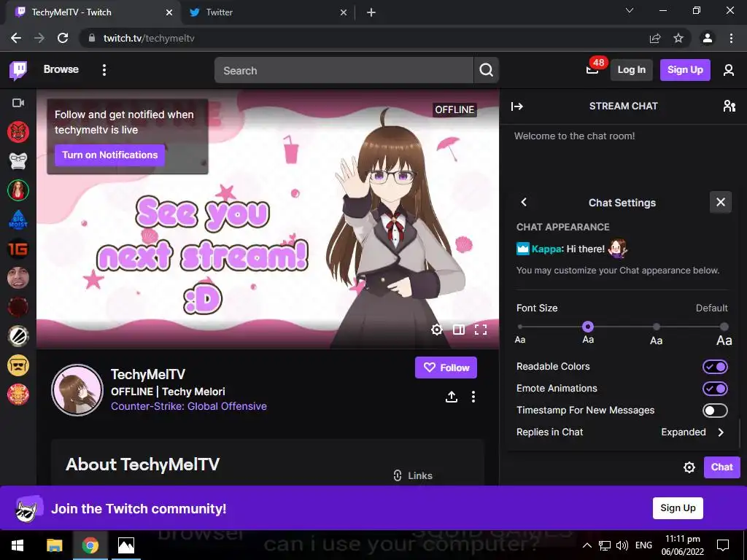Viewport: 747px width, 560px height.
Task: Bookmark this page with the star
Action: click(x=678, y=38)
